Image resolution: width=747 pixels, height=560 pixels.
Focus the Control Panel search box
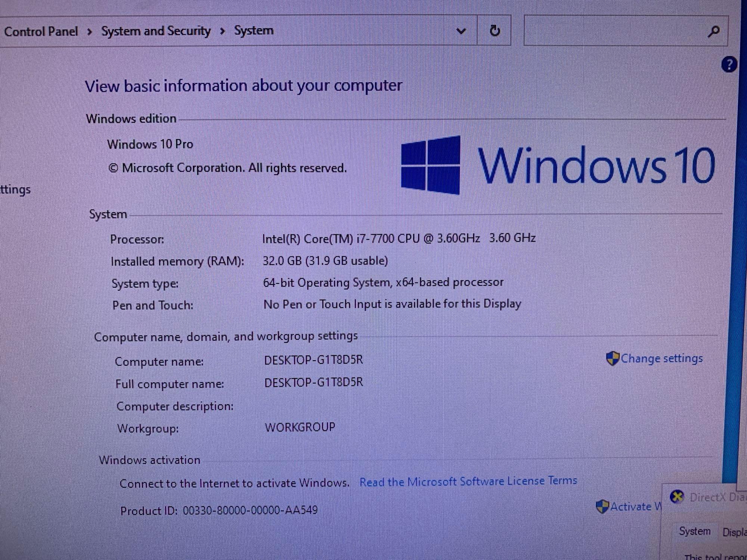click(626, 31)
